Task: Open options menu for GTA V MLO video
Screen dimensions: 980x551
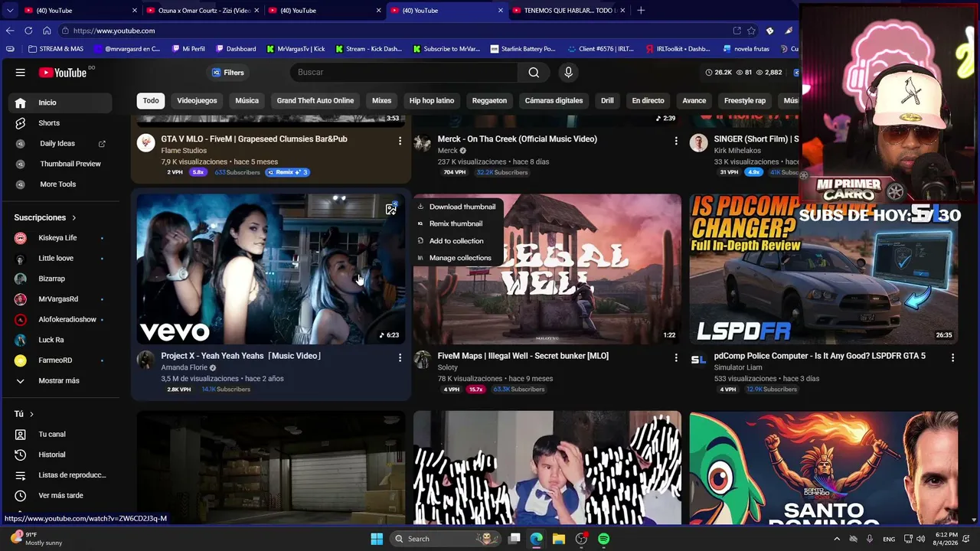Action: (400, 141)
